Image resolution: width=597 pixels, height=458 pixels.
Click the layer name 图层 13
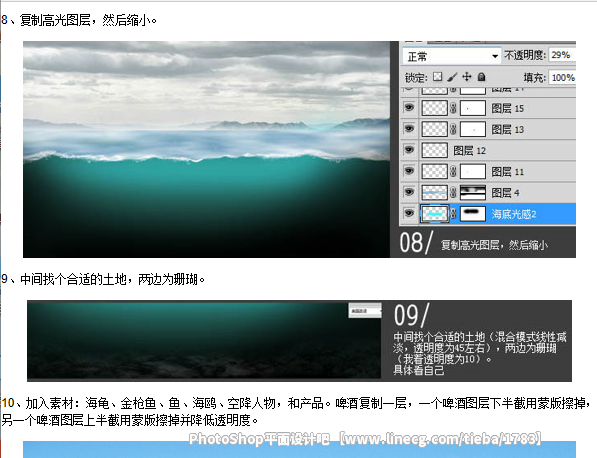[508, 129]
